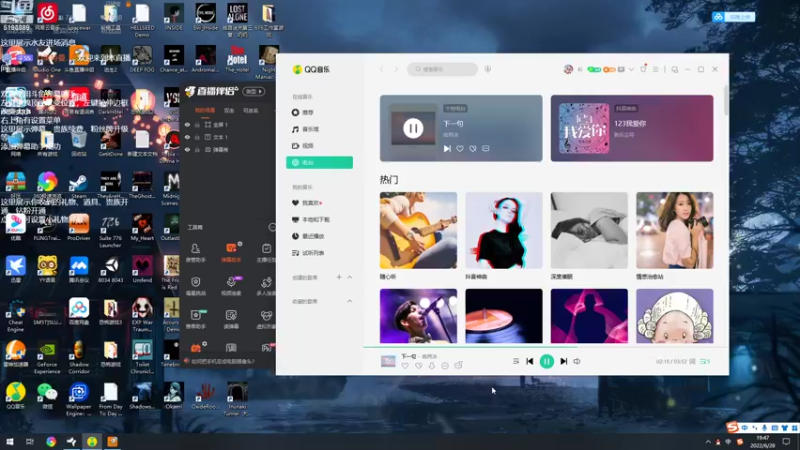Viewport: 800px width, 450px height.
Task: Toggle visibility of 全屏 1 source
Action: coord(187,124)
